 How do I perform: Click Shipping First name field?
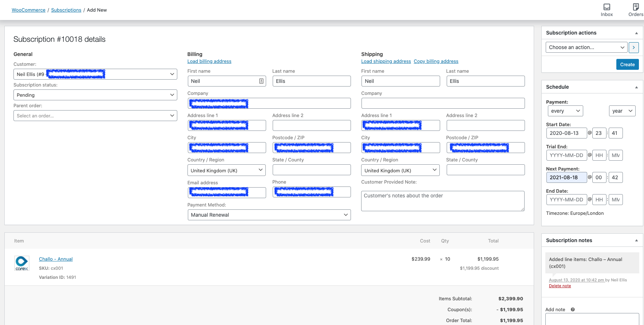coord(400,81)
